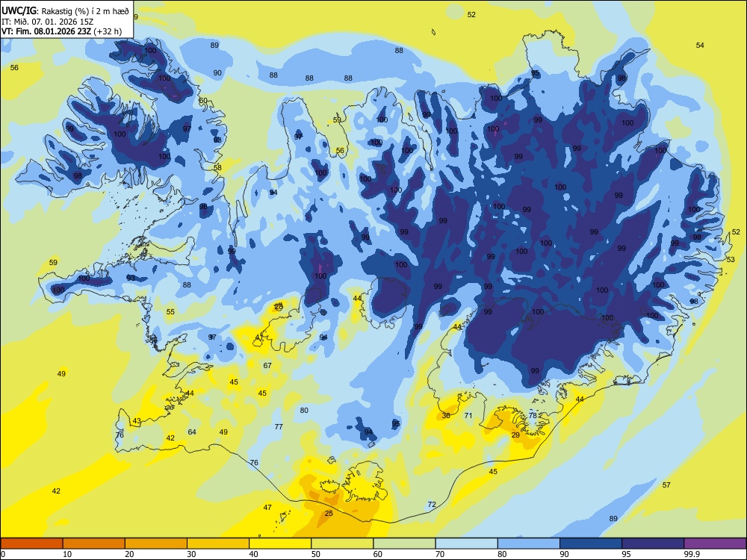Click the 10–20 orange legend swatch
This screenshot has width=747, height=560.
[94, 544]
